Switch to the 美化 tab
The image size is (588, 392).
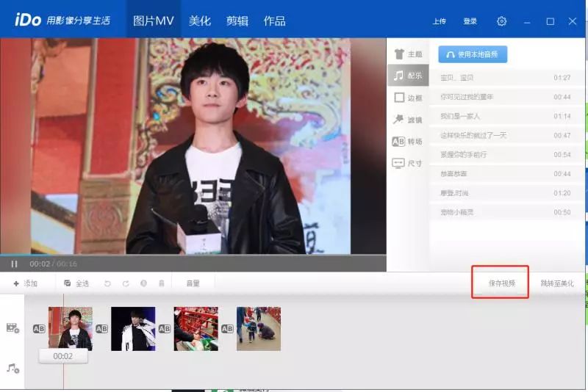click(200, 21)
